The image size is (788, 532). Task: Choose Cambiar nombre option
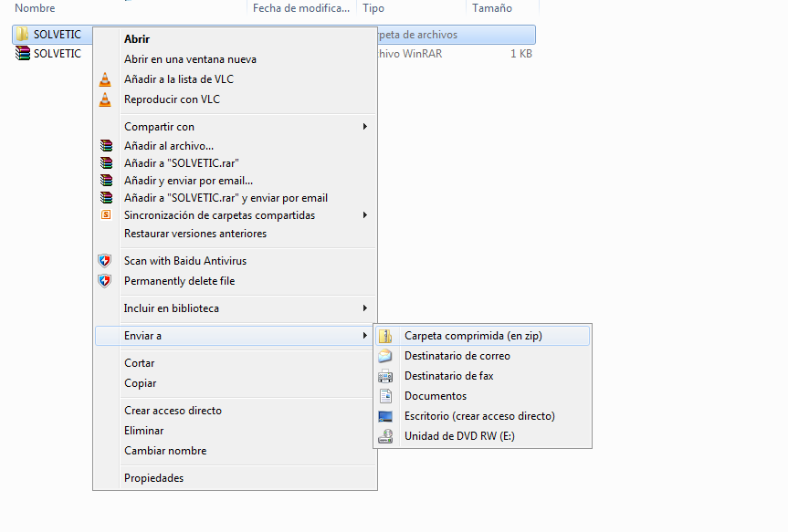236,451
